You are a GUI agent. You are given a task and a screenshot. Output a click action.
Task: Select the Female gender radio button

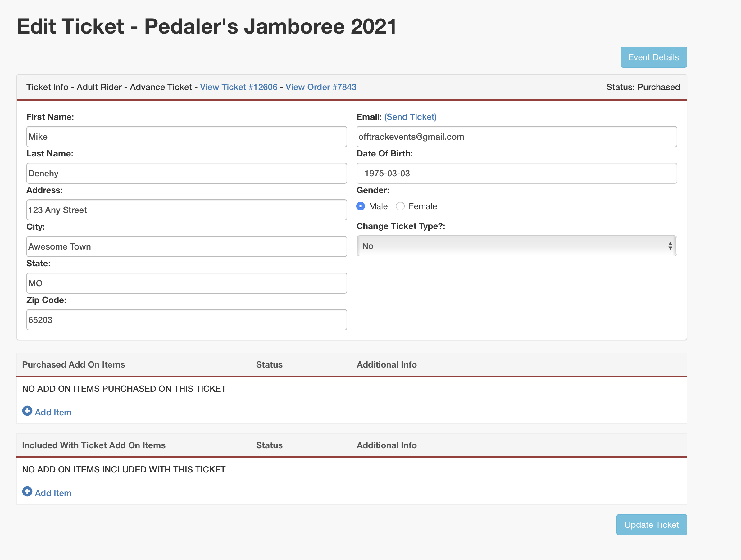coord(400,206)
